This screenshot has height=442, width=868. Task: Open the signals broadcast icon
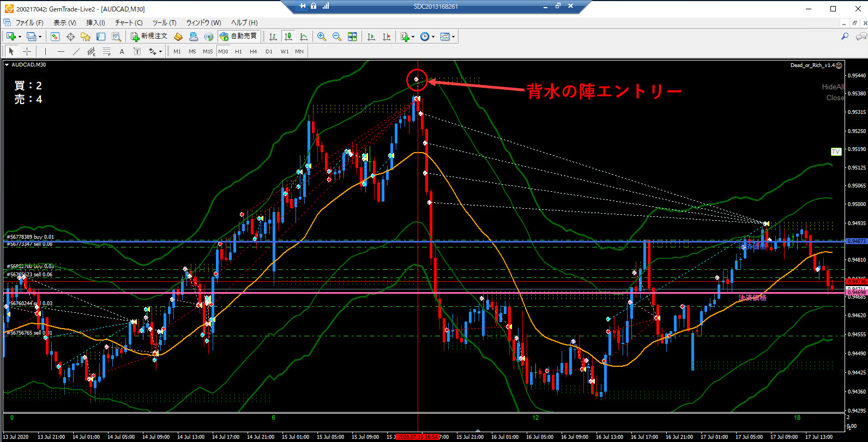[209, 37]
